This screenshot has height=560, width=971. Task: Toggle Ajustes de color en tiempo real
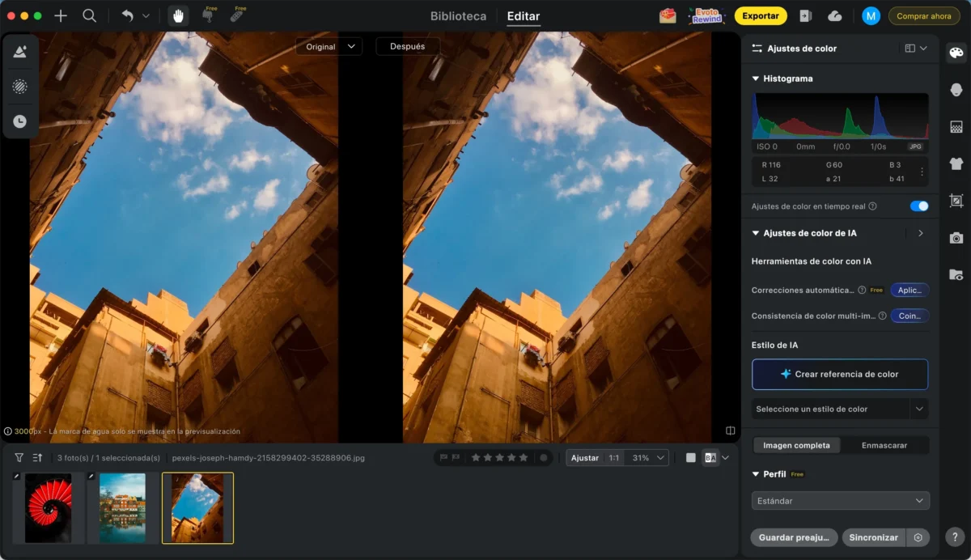918,206
